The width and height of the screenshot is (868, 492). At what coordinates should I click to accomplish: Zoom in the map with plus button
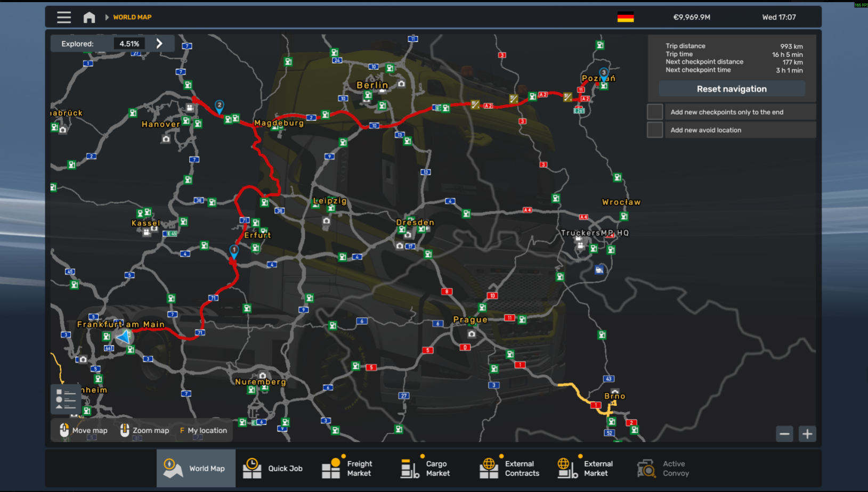tap(807, 434)
